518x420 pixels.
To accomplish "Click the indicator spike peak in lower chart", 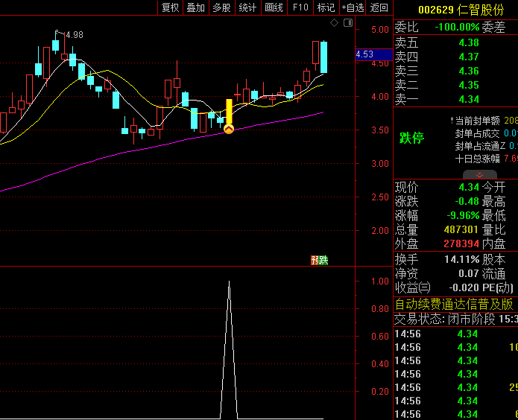I will pyautogui.click(x=230, y=283).
